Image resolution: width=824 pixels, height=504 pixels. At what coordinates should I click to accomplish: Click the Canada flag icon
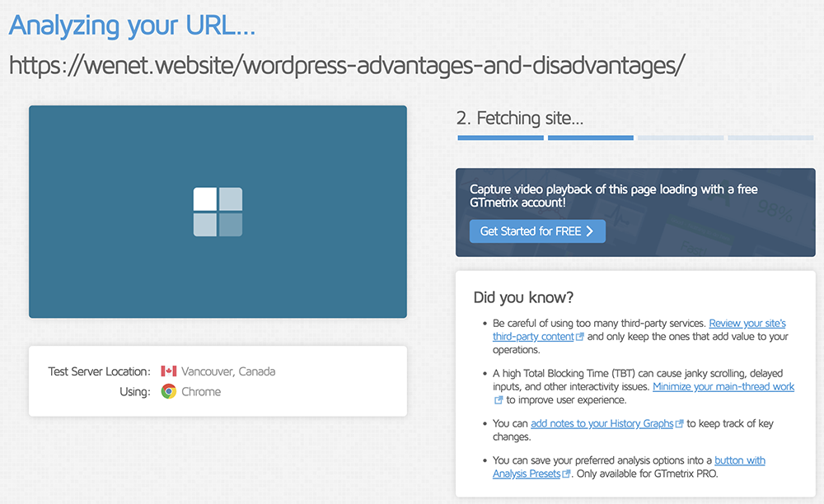coord(169,371)
